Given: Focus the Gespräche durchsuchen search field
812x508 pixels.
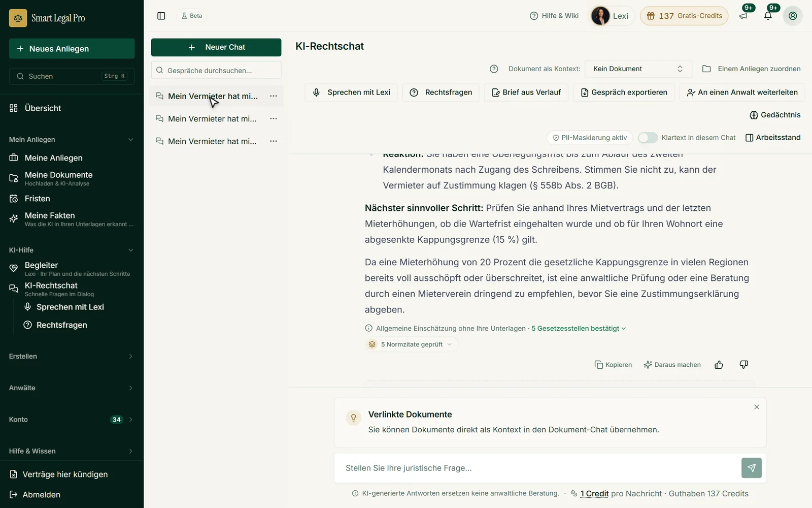Looking at the screenshot, I should click(216, 70).
